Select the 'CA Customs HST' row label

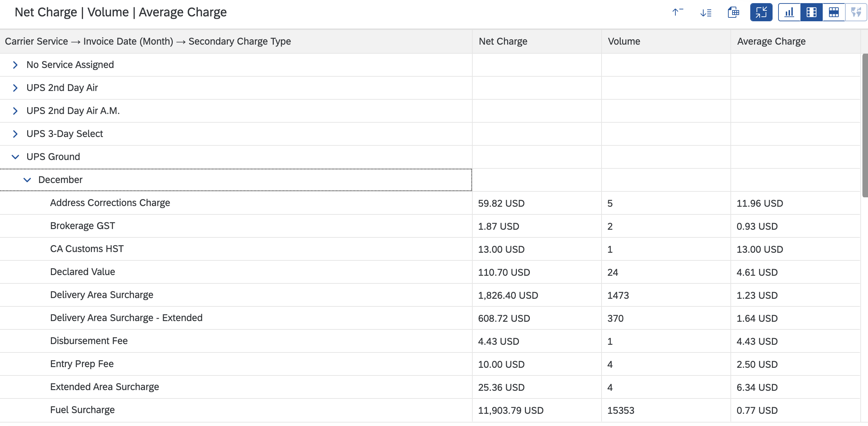point(87,249)
